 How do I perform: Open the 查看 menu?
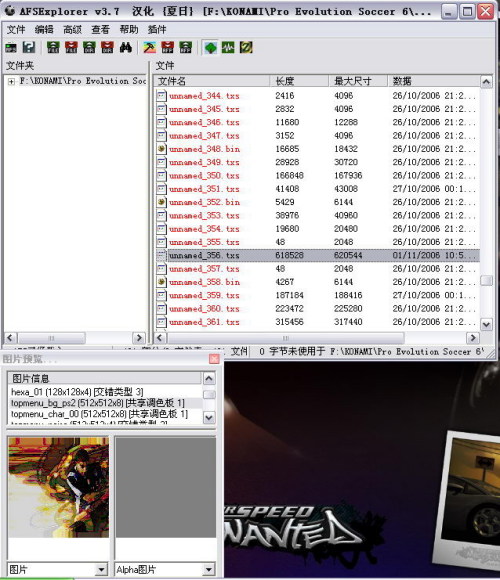coord(101,29)
